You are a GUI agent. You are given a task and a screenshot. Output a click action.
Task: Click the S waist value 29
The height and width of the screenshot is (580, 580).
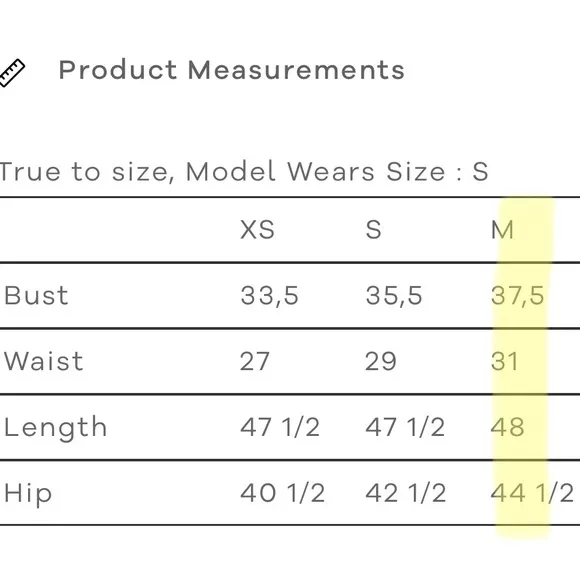point(381,361)
